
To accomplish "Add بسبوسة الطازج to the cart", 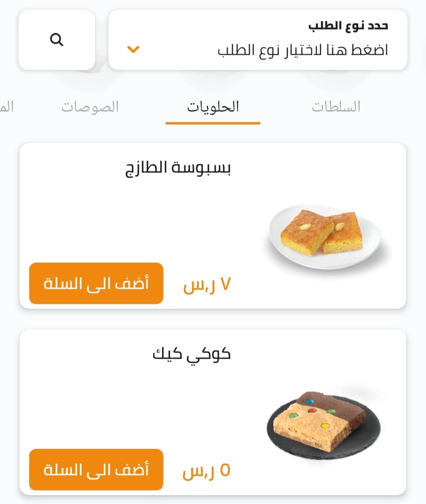I will point(96,283).
